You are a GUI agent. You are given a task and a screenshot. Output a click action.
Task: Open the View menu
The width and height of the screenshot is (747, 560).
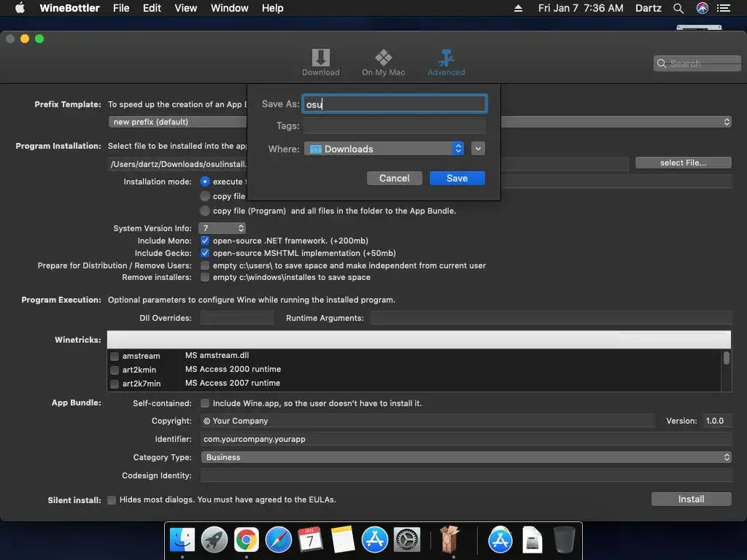186,8
